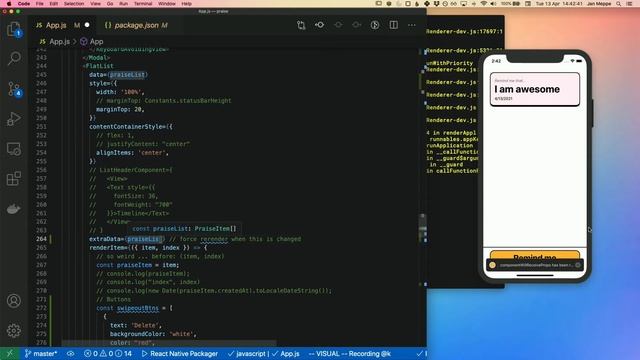Click line number 264 in the gutter
This screenshot has width=640, height=360.
[x=41, y=239]
